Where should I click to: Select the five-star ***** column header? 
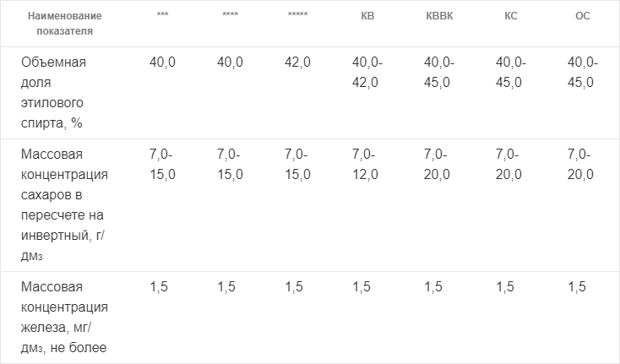pos(297,15)
